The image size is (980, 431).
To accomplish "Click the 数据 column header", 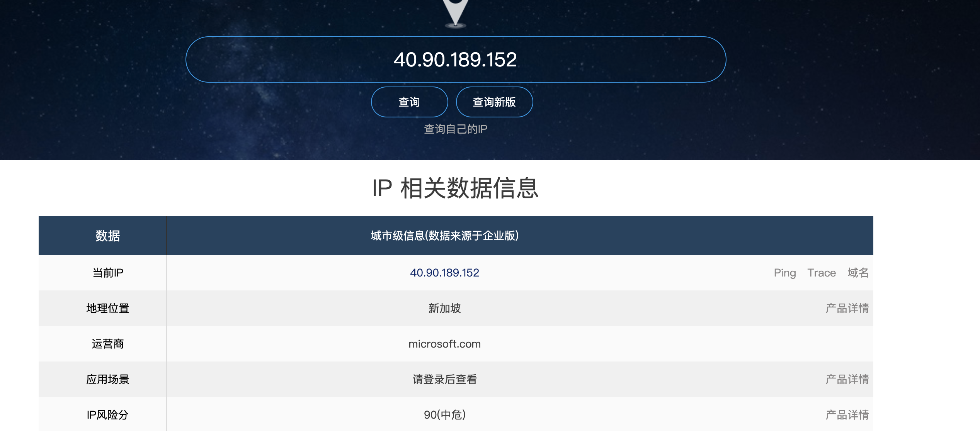I will [x=108, y=236].
